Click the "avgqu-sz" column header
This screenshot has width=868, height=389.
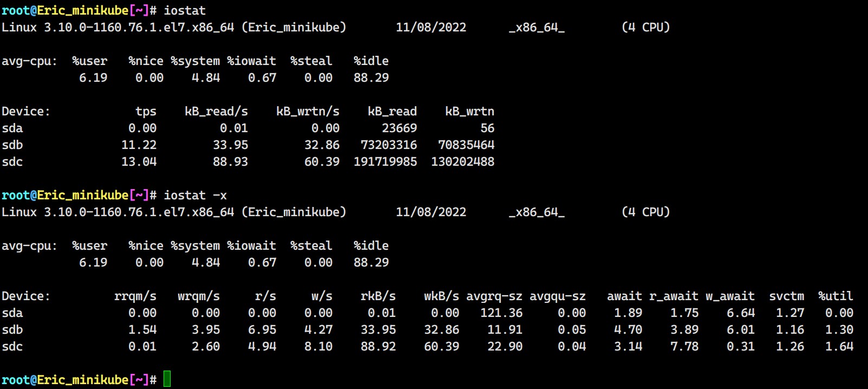pos(558,296)
